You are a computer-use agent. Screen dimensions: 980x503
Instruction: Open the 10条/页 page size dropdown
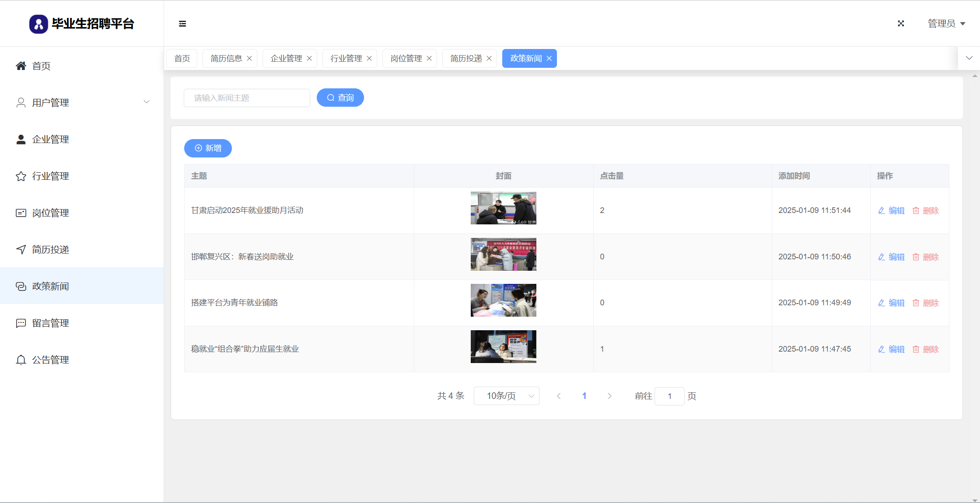coord(506,396)
